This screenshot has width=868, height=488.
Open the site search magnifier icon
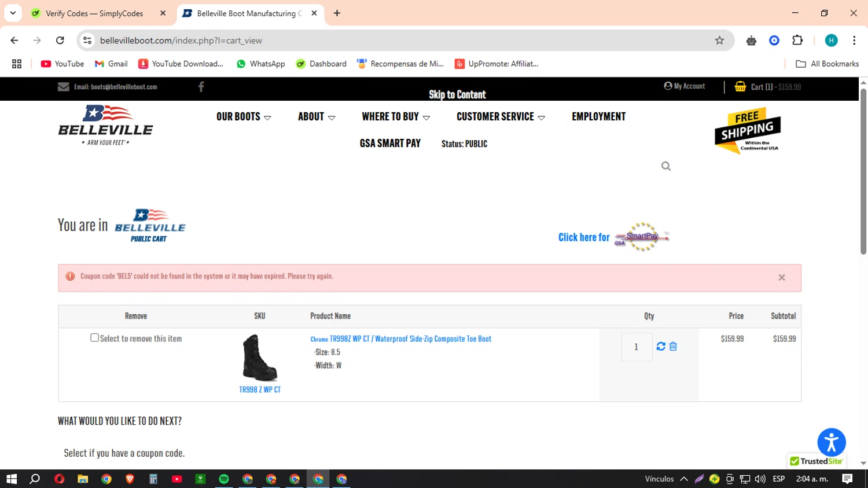click(x=666, y=166)
